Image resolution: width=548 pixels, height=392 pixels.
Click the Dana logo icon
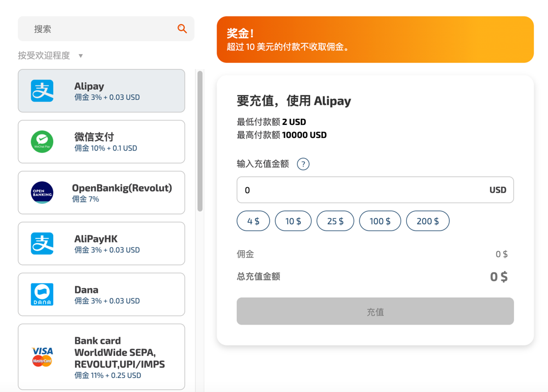click(42, 294)
